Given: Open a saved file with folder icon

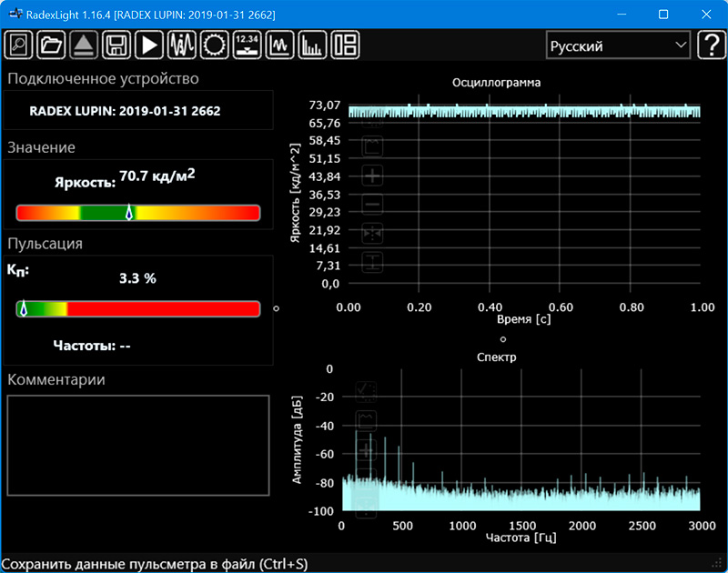Looking at the screenshot, I should [x=52, y=45].
